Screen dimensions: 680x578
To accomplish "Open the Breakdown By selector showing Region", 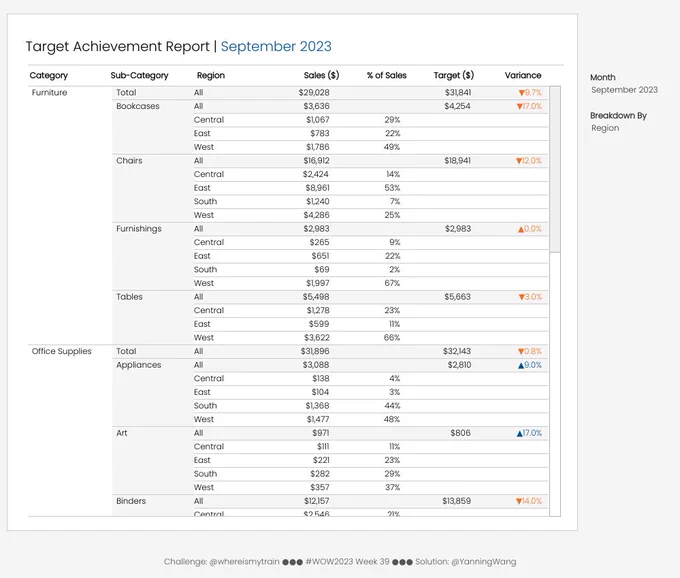I will (605, 128).
